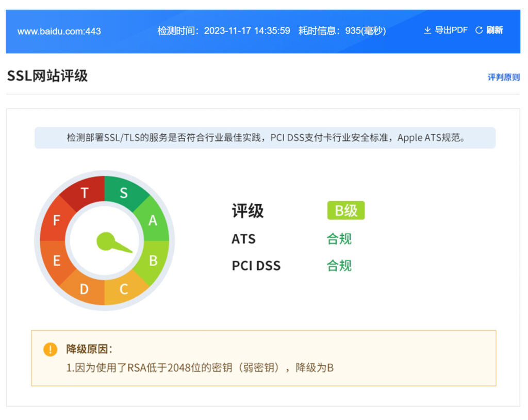Click the www.baidu.com:443 host label

(x=59, y=31)
